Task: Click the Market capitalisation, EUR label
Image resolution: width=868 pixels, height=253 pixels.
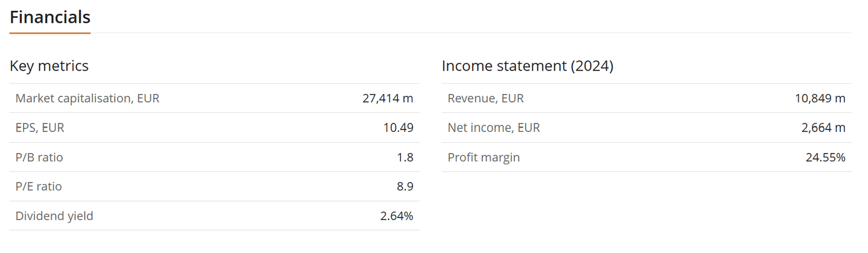Action: tap(87, 98)
